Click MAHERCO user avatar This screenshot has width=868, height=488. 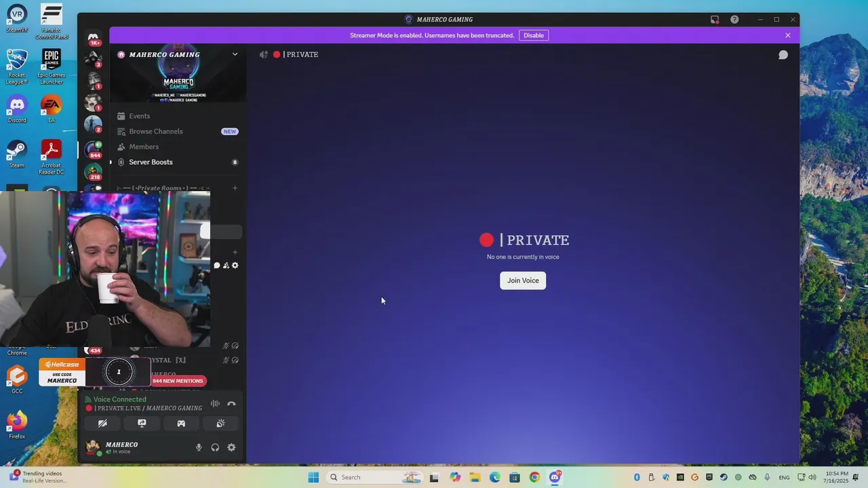[x=93, y=447]
